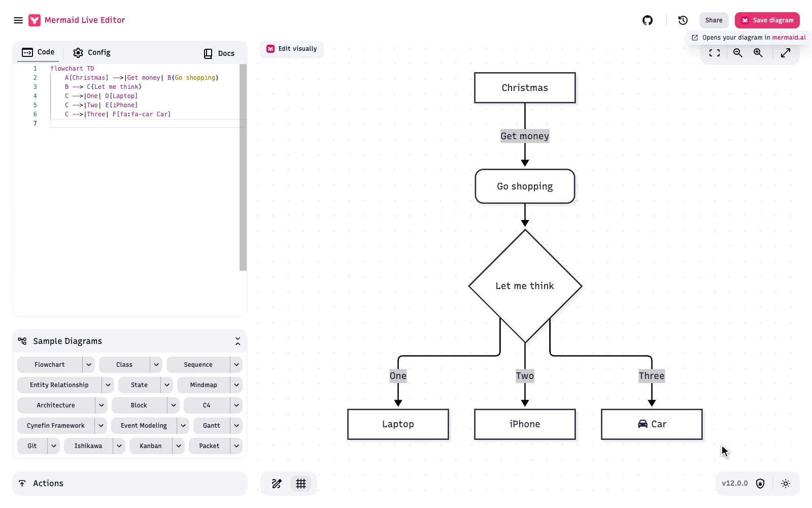Click the Share button
Screen dimensions: 812x508
(714, 20)
